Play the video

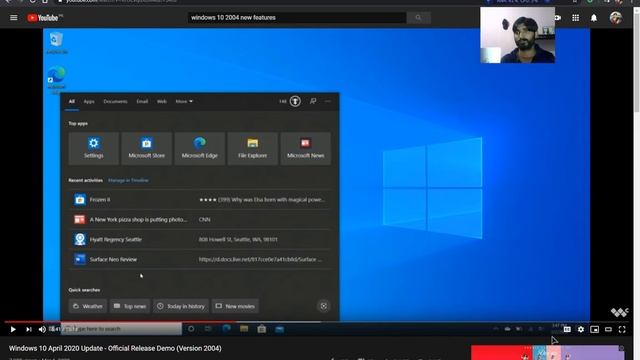click(13, 329)
